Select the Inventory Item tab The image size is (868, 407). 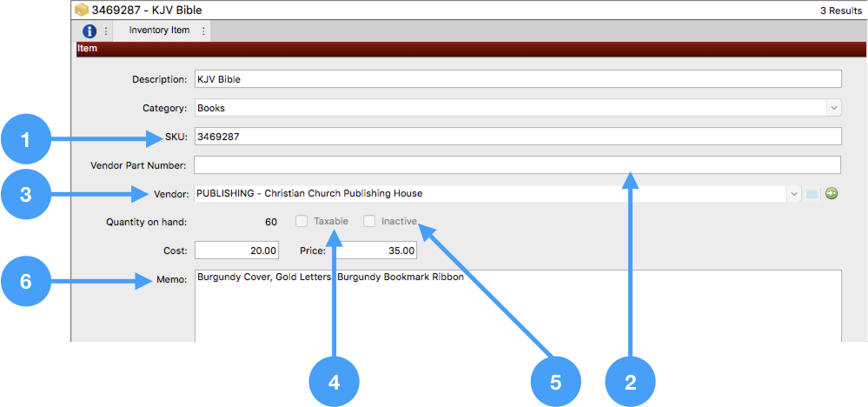[159, 30]
